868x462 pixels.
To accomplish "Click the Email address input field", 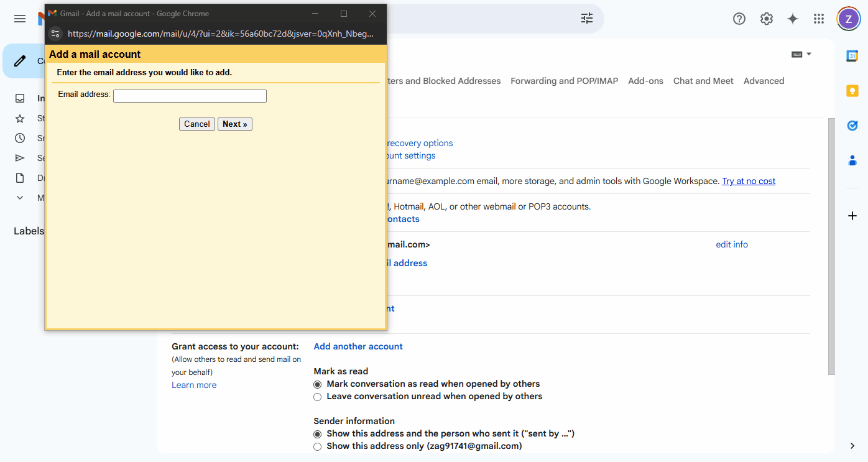I will point(190,96).
